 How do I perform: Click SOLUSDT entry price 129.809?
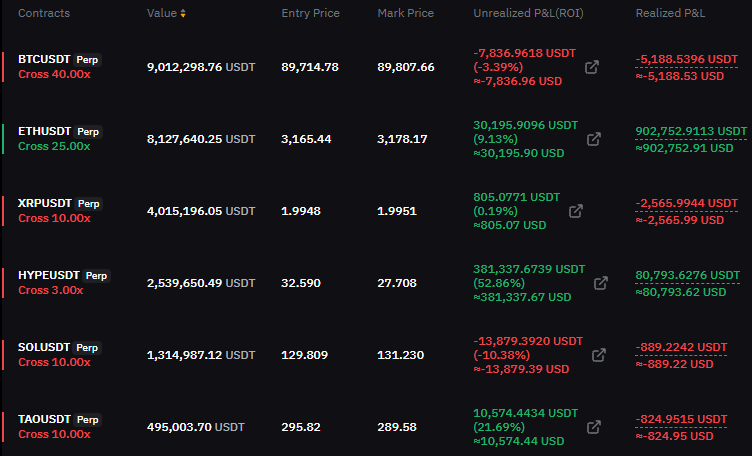point(305,355)
